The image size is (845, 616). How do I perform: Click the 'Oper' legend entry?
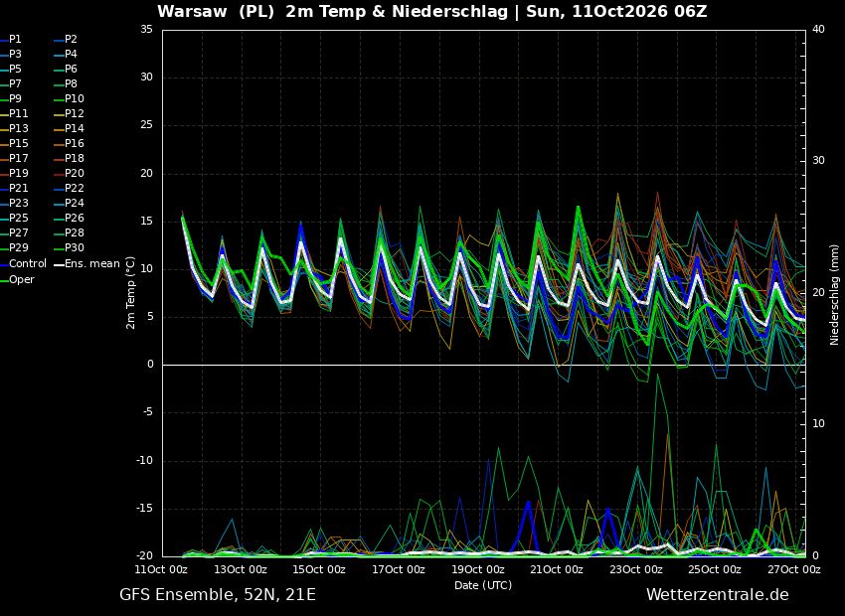pos(18,279)
